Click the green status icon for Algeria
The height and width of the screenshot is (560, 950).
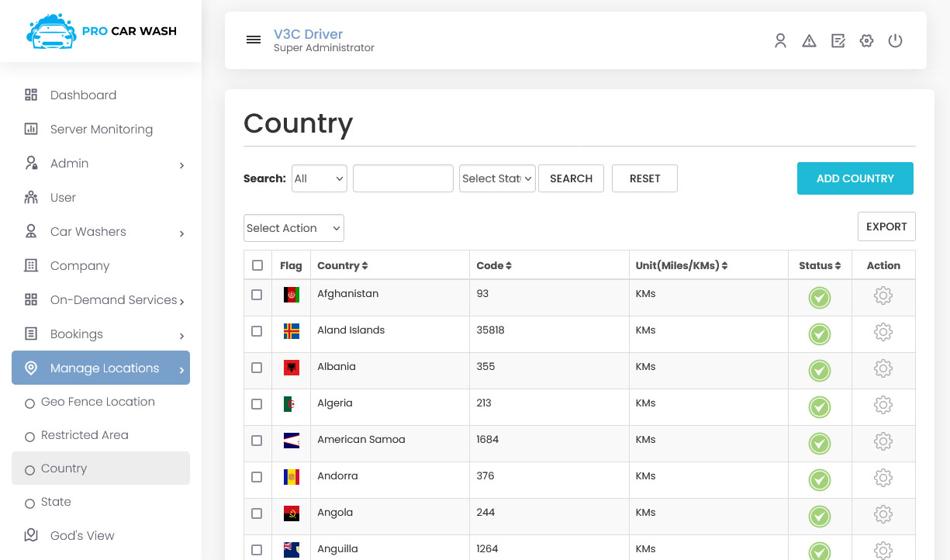(x=820, y=407)
